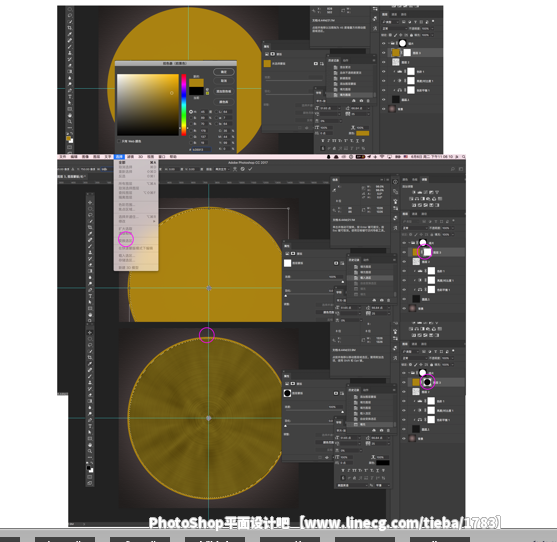This screenshot has width=557, height=542.
Task: Hide the black fill layer in middle screenshot
Action: [404, 299]
